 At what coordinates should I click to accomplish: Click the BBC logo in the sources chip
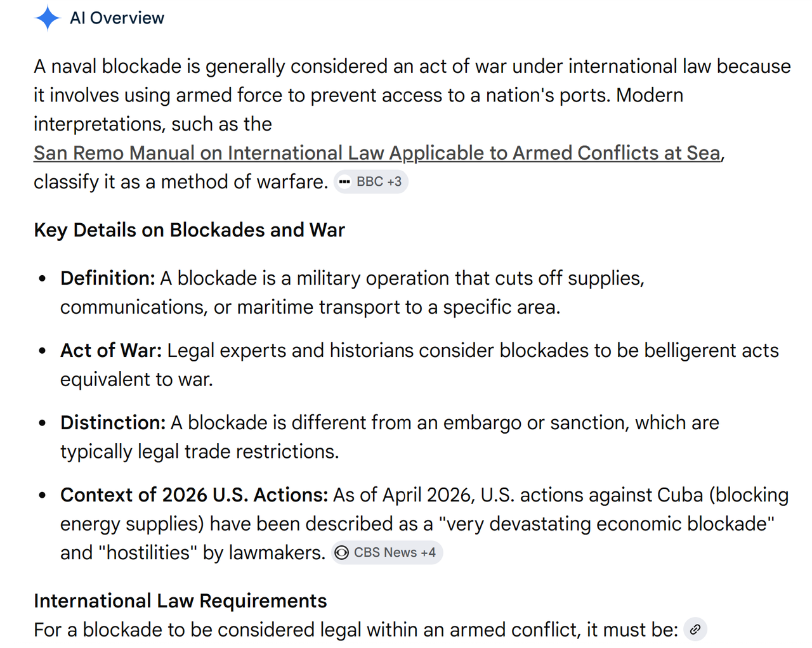[344, 182]
